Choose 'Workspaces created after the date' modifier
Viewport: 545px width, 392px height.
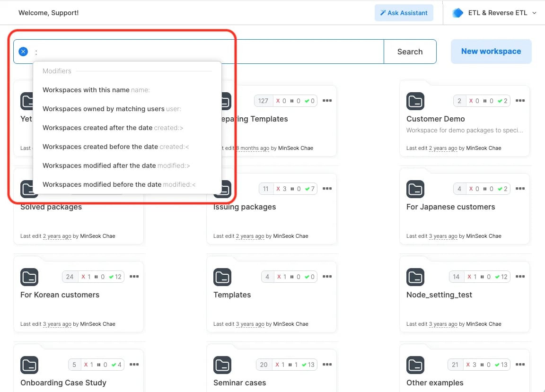coord(127,128)
